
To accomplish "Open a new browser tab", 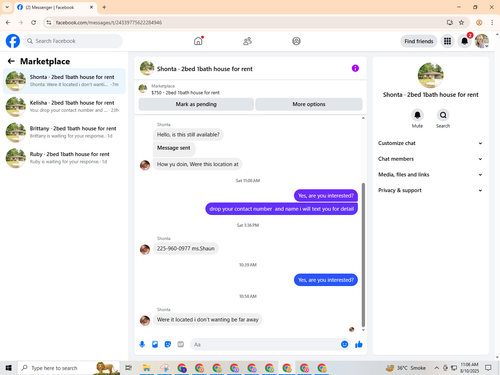I will [104, 7].
